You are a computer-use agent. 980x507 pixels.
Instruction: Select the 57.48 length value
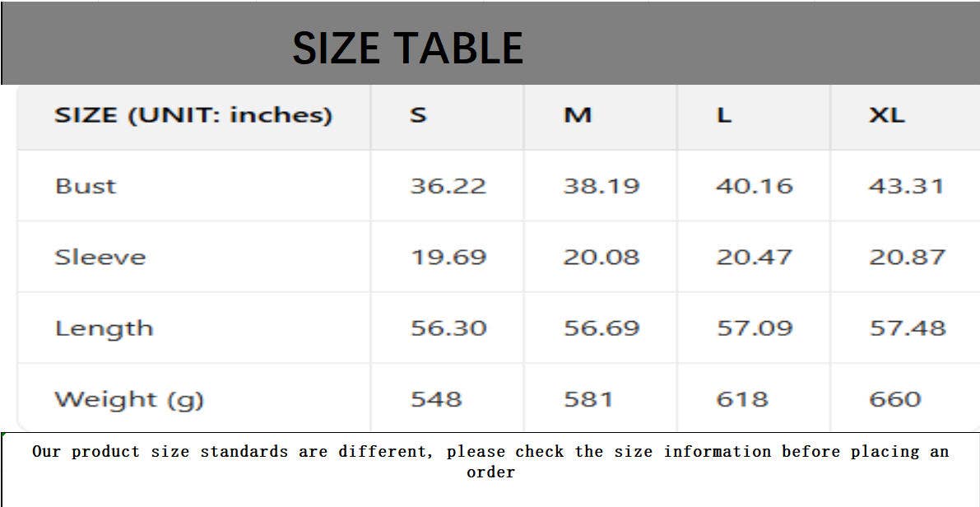click(x=907, y=328)
